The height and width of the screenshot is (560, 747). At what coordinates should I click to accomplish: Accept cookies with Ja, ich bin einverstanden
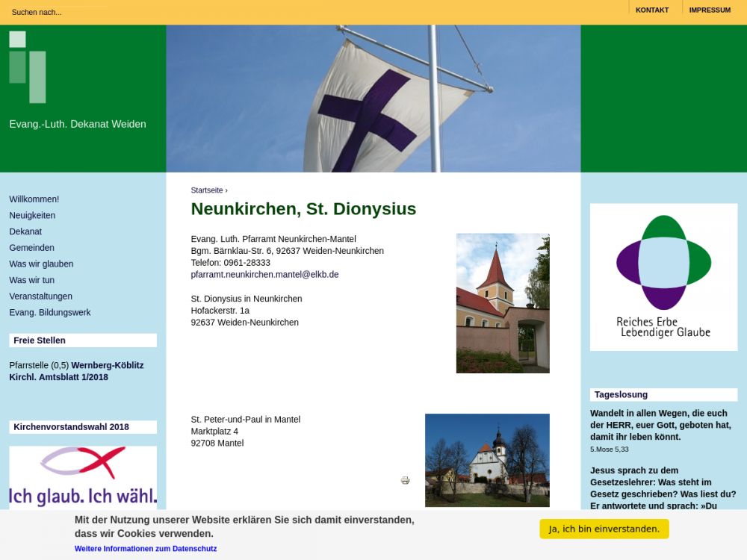coord(604,529)
